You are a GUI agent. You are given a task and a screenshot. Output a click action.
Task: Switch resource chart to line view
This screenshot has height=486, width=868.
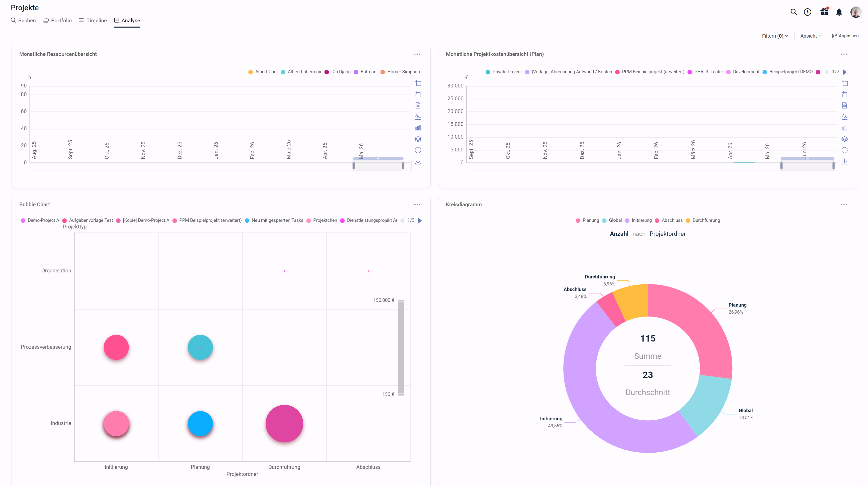[x=418, y=117]
